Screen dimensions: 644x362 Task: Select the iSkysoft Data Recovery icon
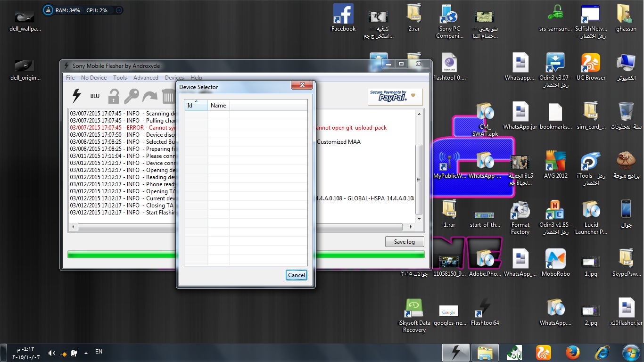[414, 316]
